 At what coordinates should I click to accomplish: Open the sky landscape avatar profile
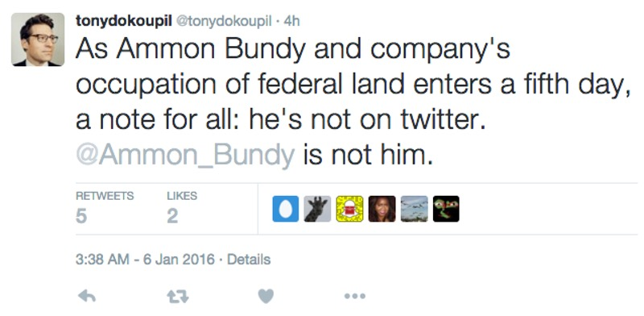pyautogui.click(x=414, y=209)
